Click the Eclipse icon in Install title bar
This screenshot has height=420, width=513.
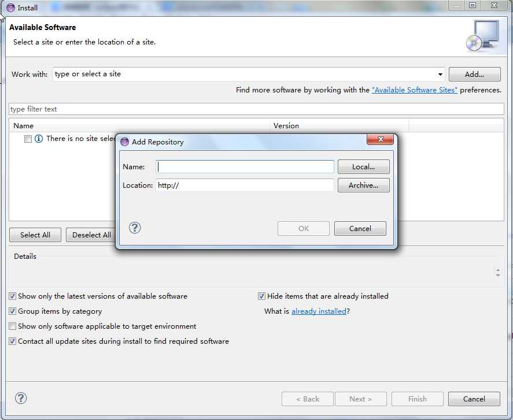10,7
